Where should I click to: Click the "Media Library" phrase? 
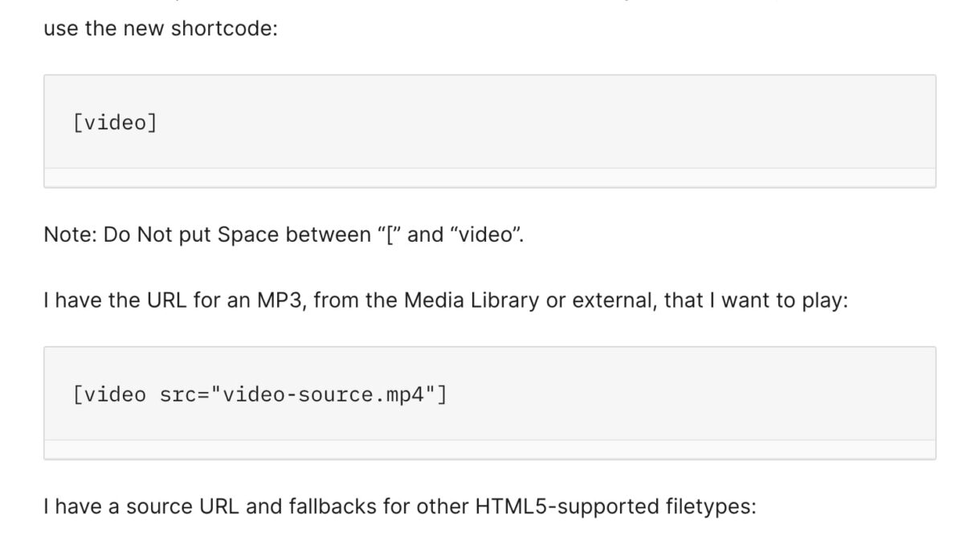coord(471,301)
